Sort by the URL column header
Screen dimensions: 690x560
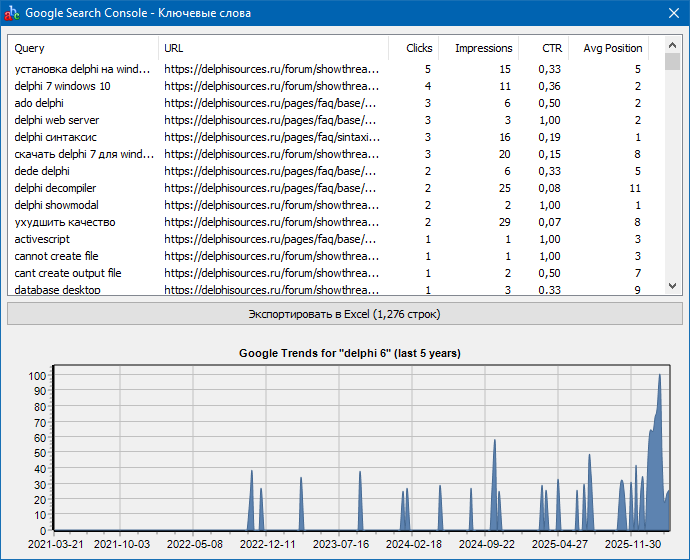coord(273,48)
